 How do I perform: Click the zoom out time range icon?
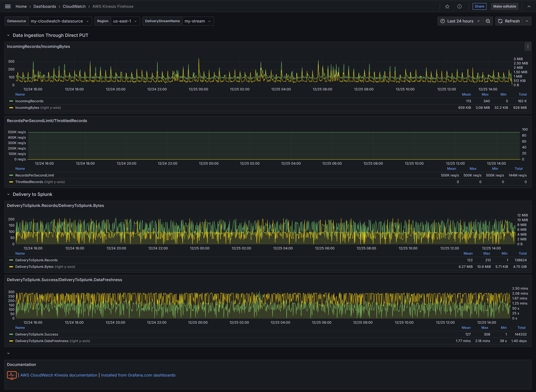(488, 21)
